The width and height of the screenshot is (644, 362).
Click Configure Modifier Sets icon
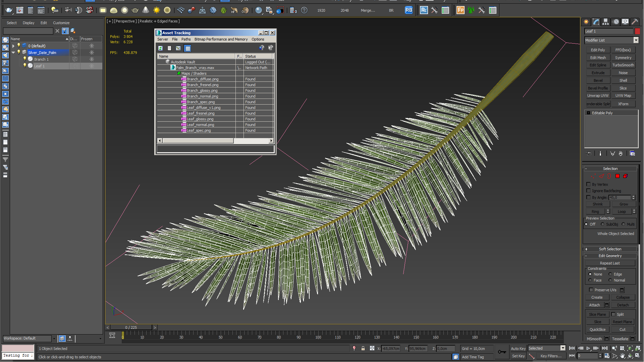click(x=633, y=154)
